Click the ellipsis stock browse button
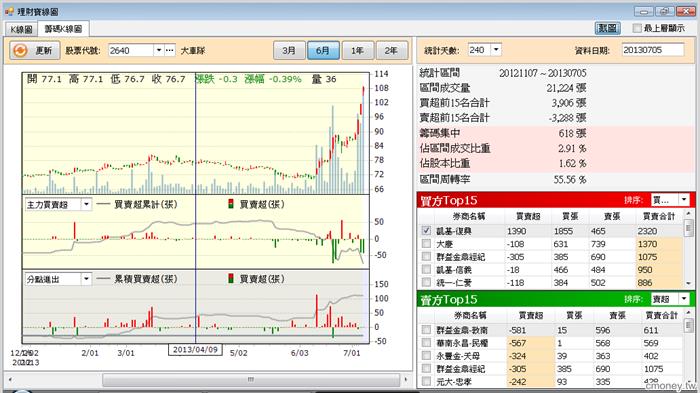 coord(170,50)
